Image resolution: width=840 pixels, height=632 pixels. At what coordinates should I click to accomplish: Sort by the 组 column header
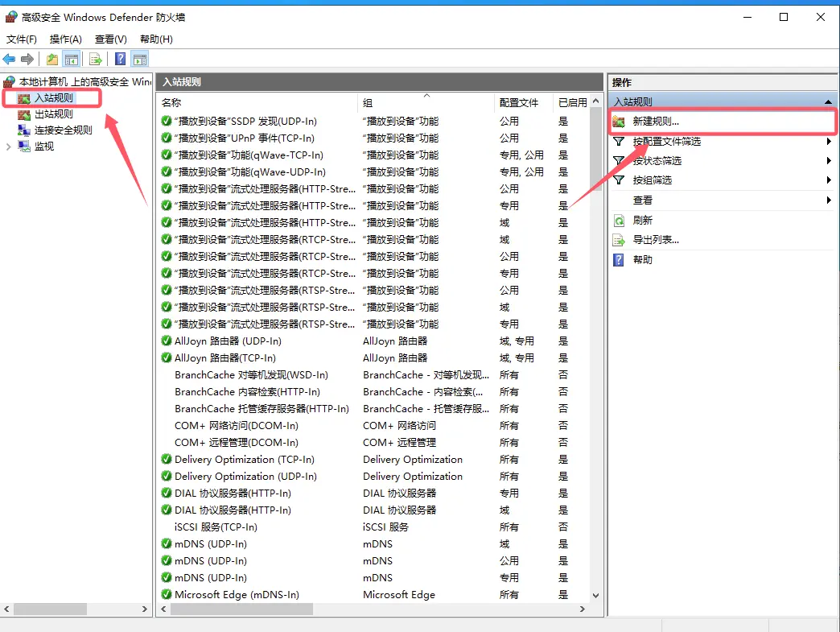(426, 102)
